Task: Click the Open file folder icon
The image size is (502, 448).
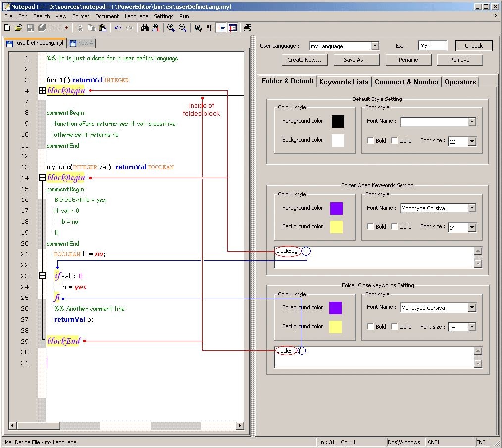Action: click(x=18, y=28)
